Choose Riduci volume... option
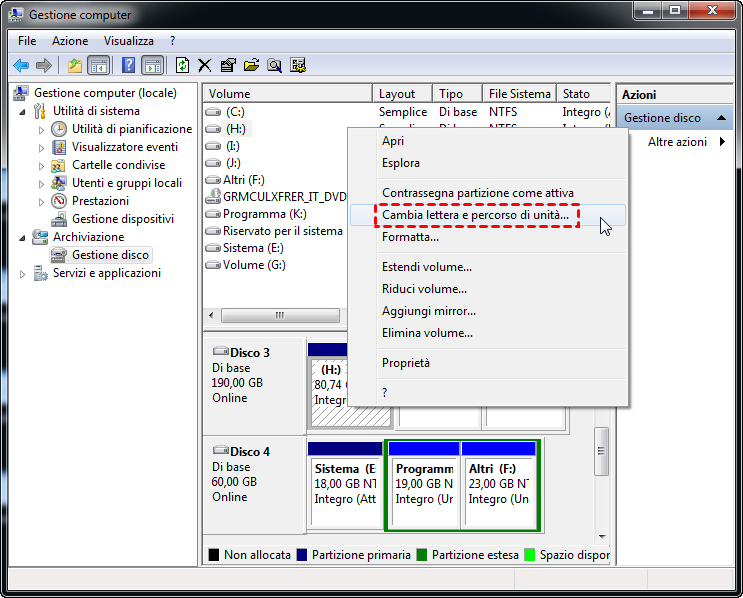743x598 pixels. 488,289
